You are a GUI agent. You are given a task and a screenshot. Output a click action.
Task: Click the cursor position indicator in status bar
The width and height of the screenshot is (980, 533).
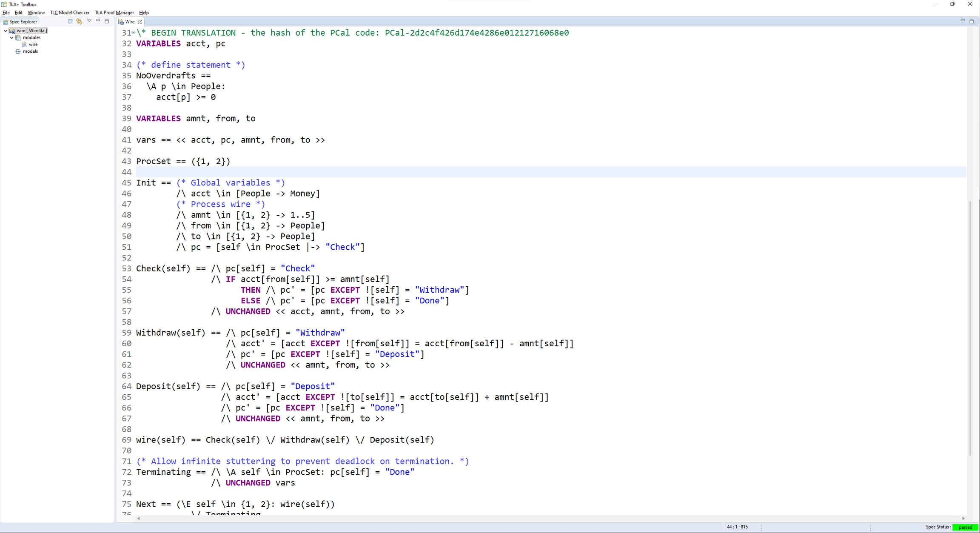(738, 527)
